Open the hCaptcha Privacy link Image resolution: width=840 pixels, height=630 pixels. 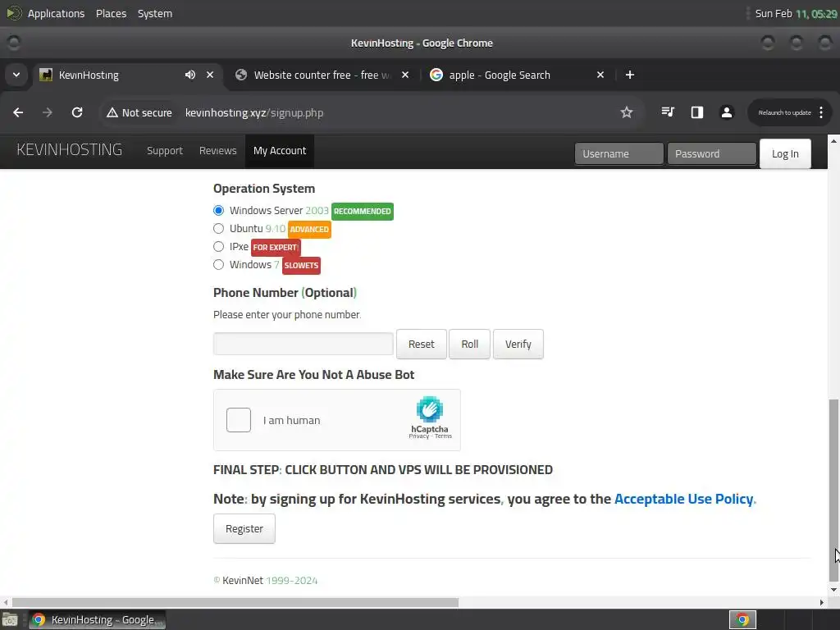[x=419, y=436]
